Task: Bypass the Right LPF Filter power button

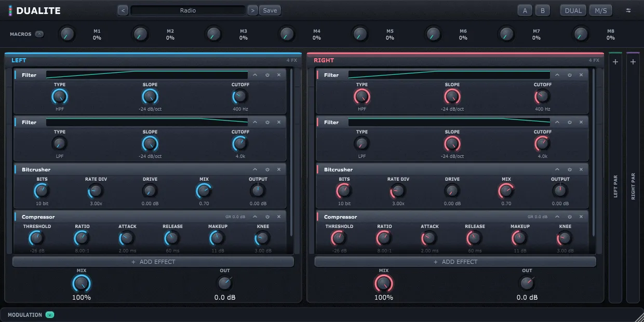Action: 570,122
